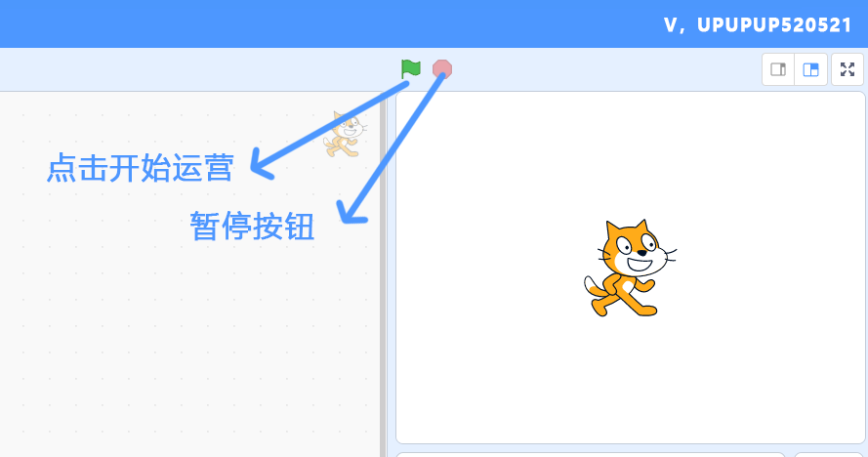Switch to the large stage layout
This screenshot has width=868, height=457.
tap(811, 69)
